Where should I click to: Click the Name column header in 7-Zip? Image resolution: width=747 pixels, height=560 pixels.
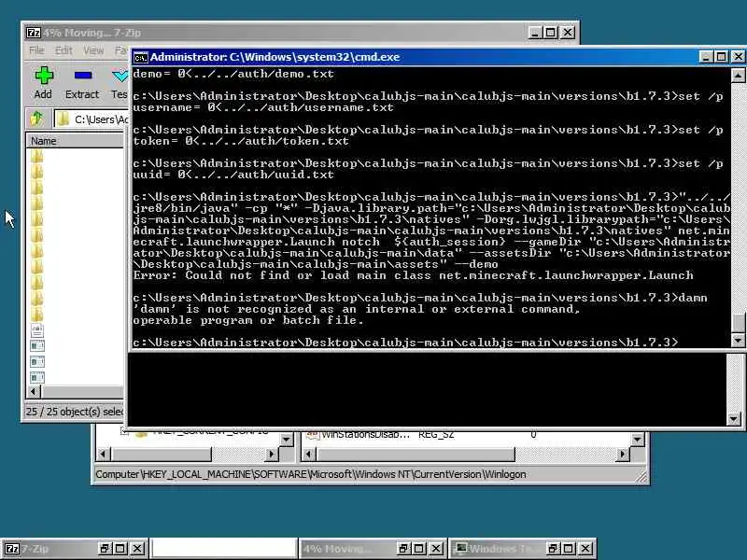[77, 141]
